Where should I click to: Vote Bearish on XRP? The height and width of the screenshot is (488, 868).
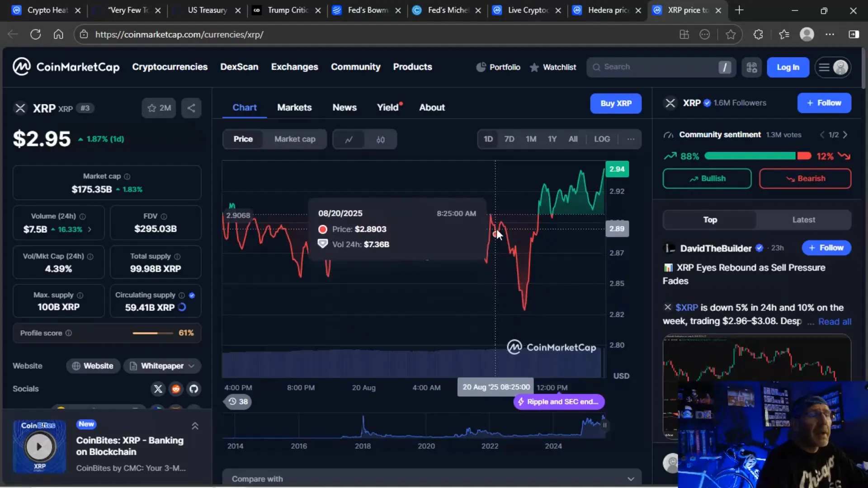(805, 178)
